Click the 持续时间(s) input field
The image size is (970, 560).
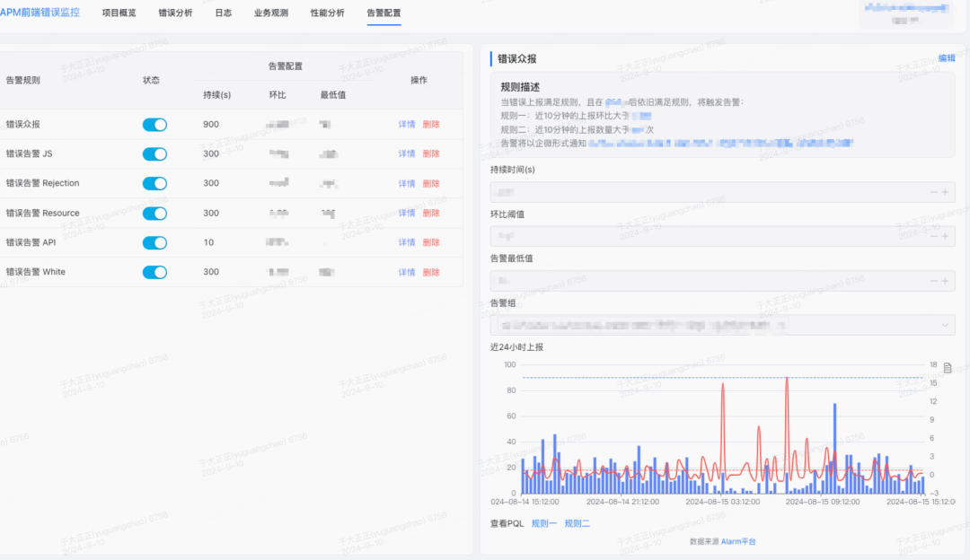click(x=722, y=192)
